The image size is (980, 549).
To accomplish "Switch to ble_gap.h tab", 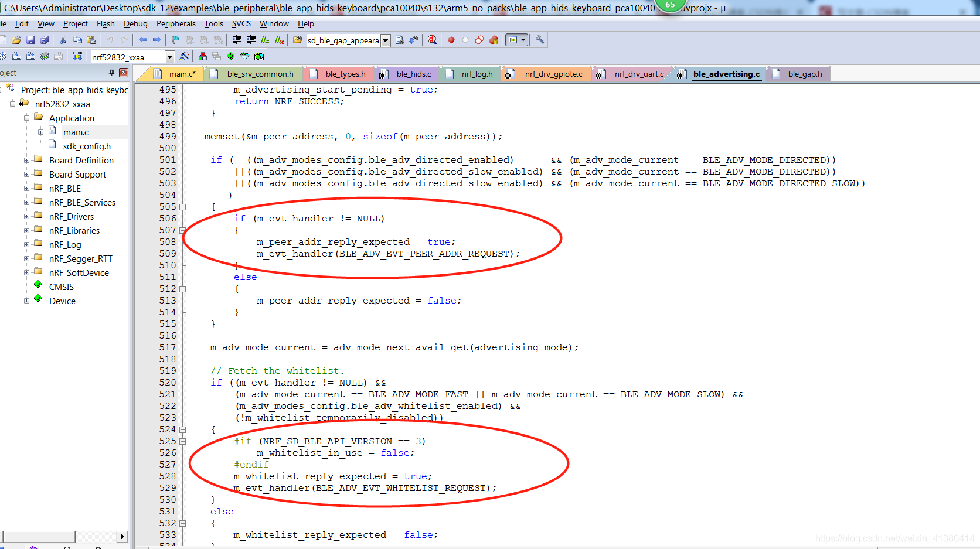I will point(798,74).
